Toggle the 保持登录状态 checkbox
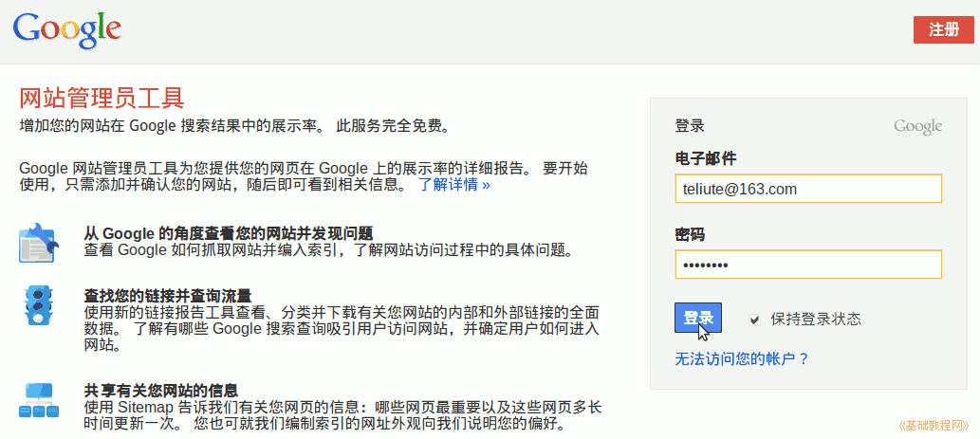This screenshot has height=439, width=980. (754, 320)
